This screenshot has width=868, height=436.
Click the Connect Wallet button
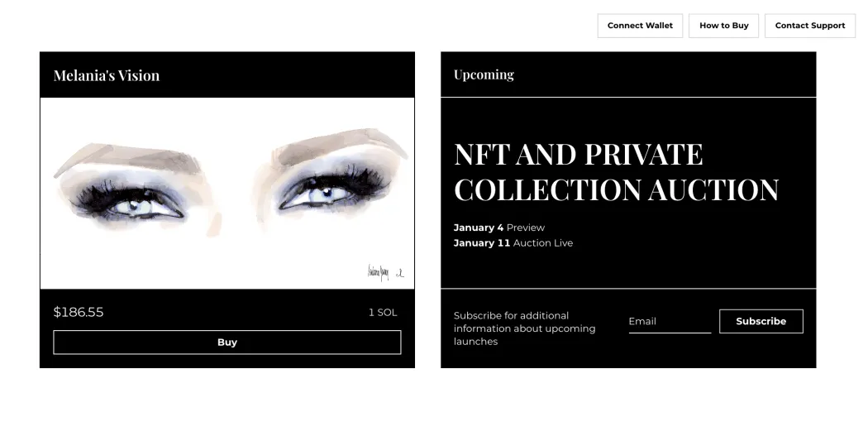click(x=640, y=26)
